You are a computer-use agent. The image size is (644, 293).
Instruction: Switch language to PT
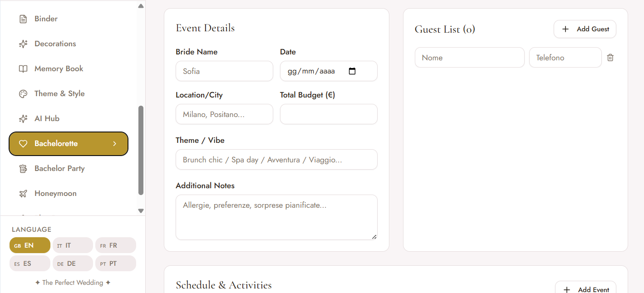tap(116, 264)
